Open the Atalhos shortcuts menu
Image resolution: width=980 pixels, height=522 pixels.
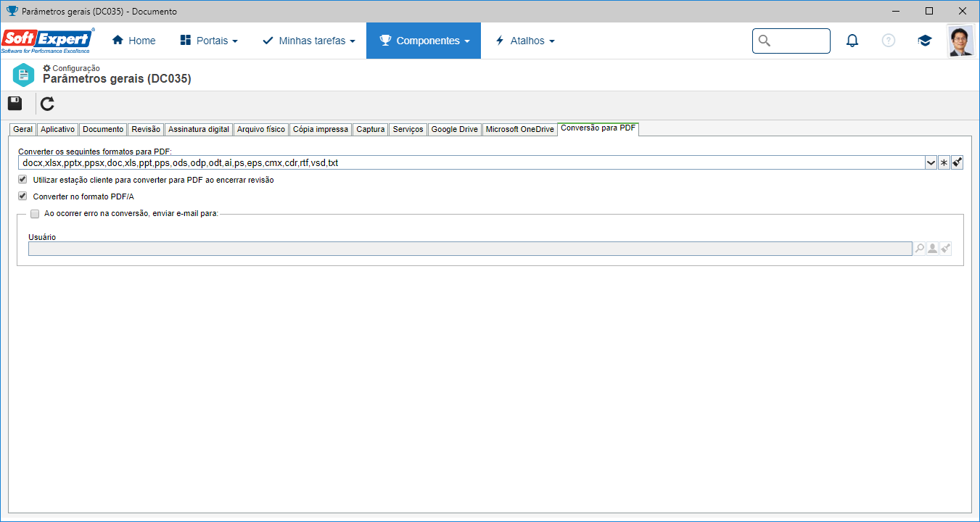coord(524,41)
